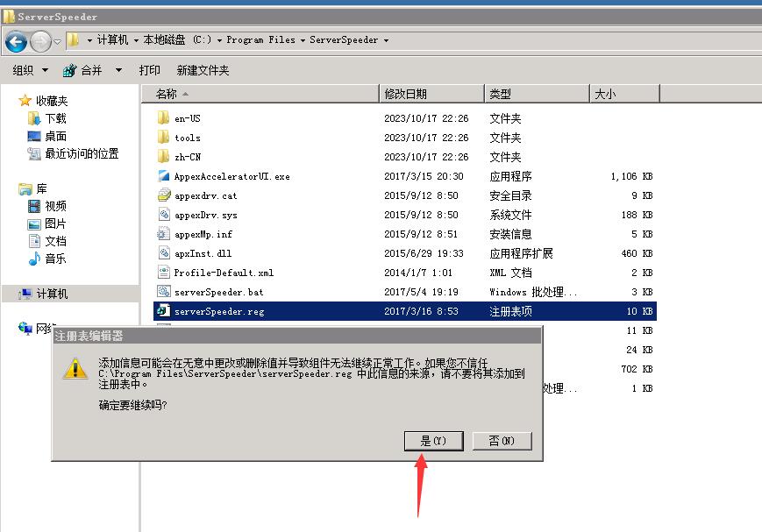762x532 pixels.
Task: Expand the 计算机 breadcrumb dropdown arrow
Action: point(136,40)
